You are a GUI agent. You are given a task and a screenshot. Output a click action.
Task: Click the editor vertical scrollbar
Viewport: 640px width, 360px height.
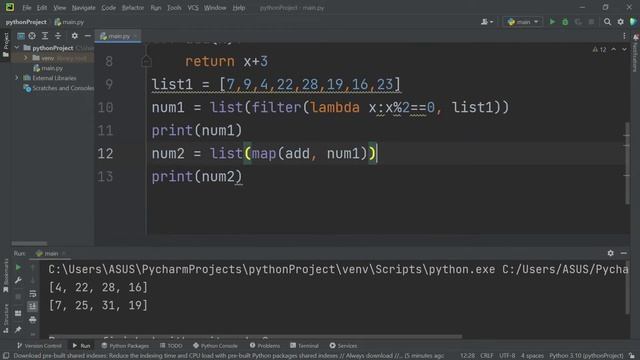pos(627,163)
